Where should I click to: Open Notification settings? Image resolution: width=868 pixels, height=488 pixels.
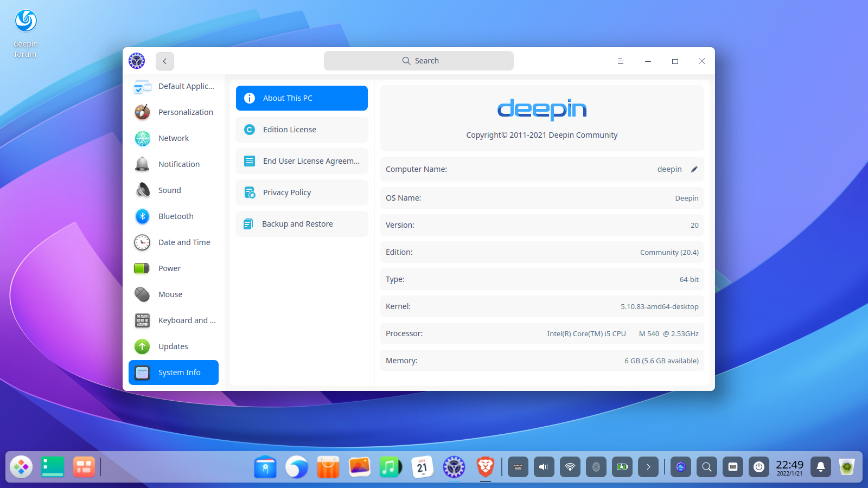coord(174,164)
